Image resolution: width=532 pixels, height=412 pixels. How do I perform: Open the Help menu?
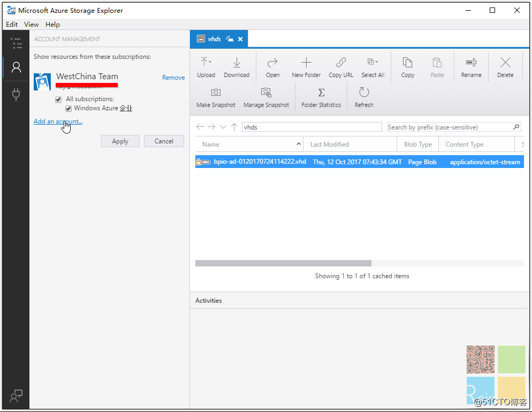point(52,25)
